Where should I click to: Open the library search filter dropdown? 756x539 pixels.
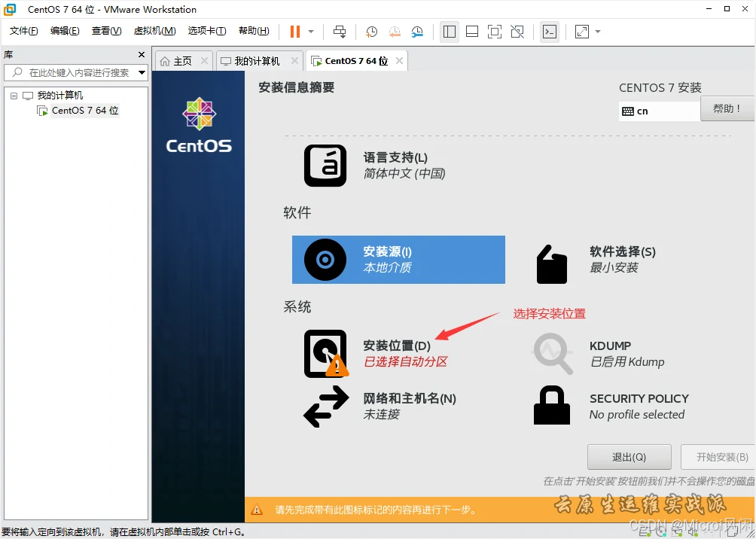[142, 73]
